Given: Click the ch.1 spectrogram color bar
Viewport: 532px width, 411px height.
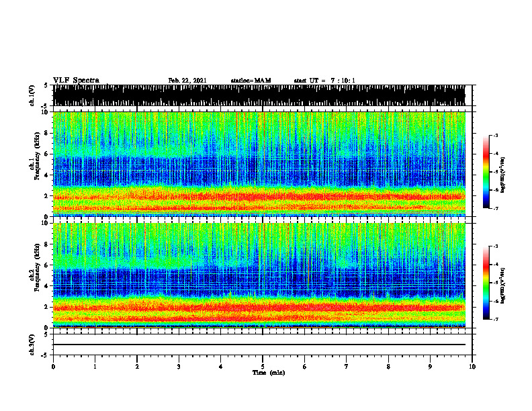Looking at the screenshot, I should (486, 172).
